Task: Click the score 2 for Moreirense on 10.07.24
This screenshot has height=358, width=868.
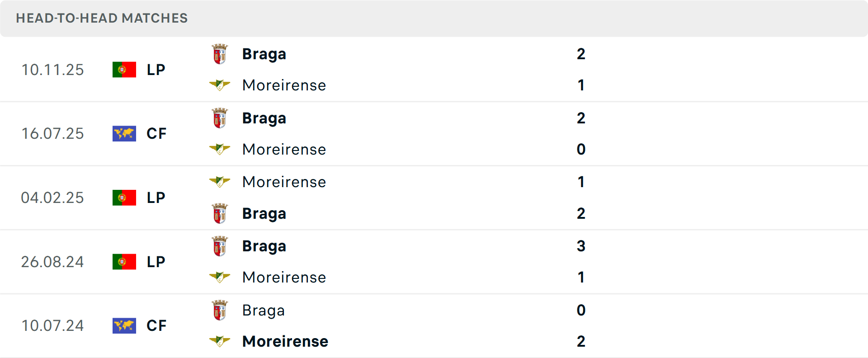Action: click(581, 342)
